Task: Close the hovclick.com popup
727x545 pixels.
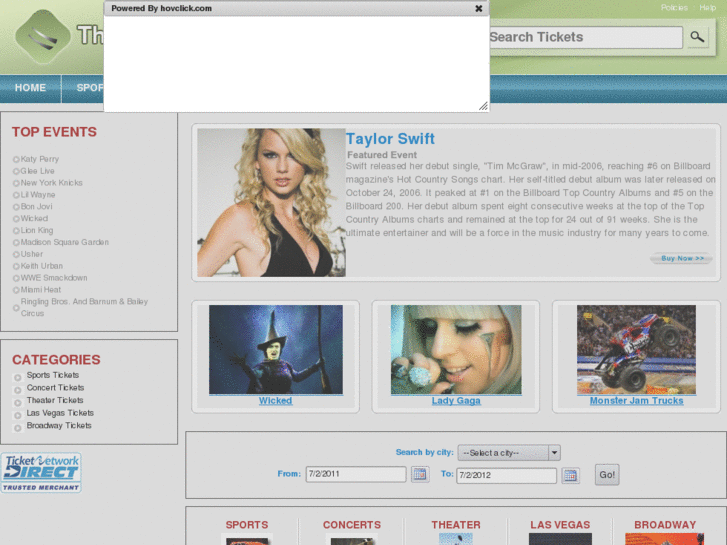Action: [479, 8]
